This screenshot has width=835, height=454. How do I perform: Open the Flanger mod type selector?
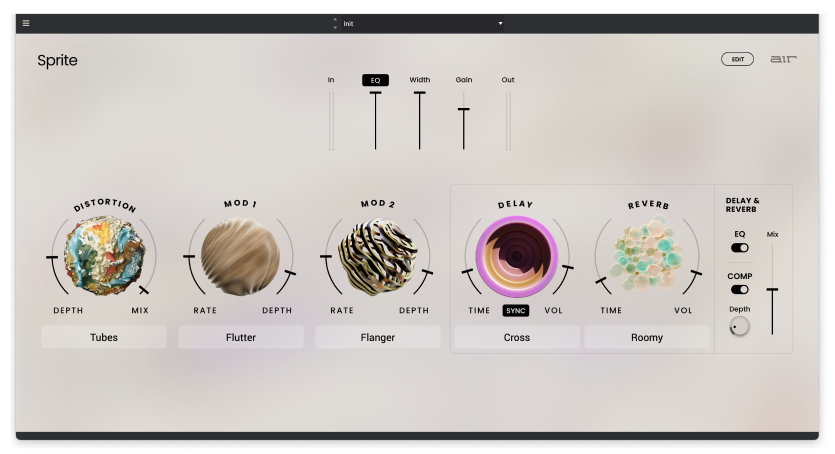[378, 337]
